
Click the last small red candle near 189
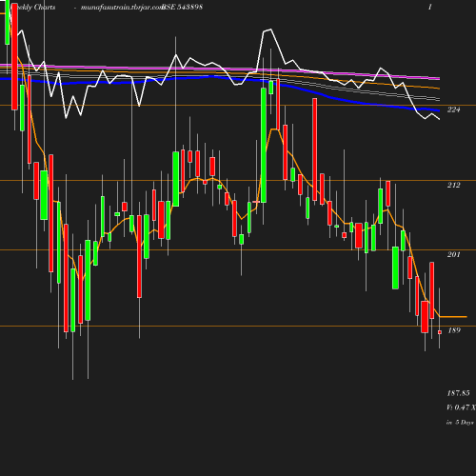(440, 332)
